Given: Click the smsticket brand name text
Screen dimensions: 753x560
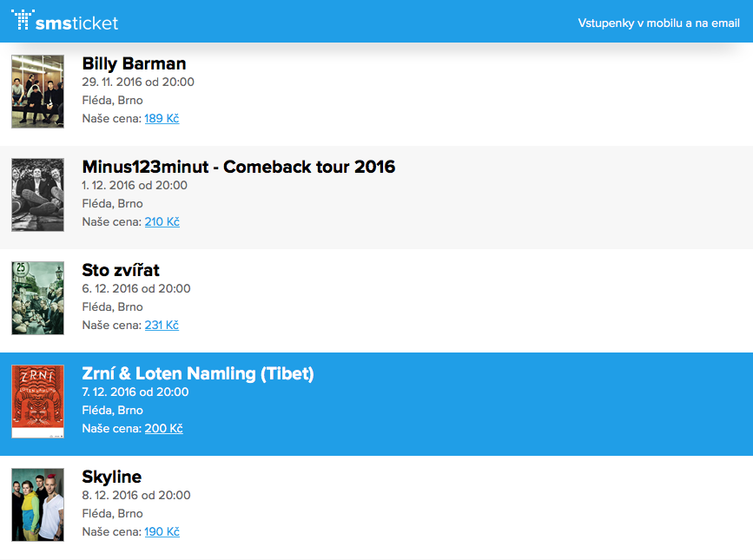Looking at the screenshot, I should click(77, 23).
